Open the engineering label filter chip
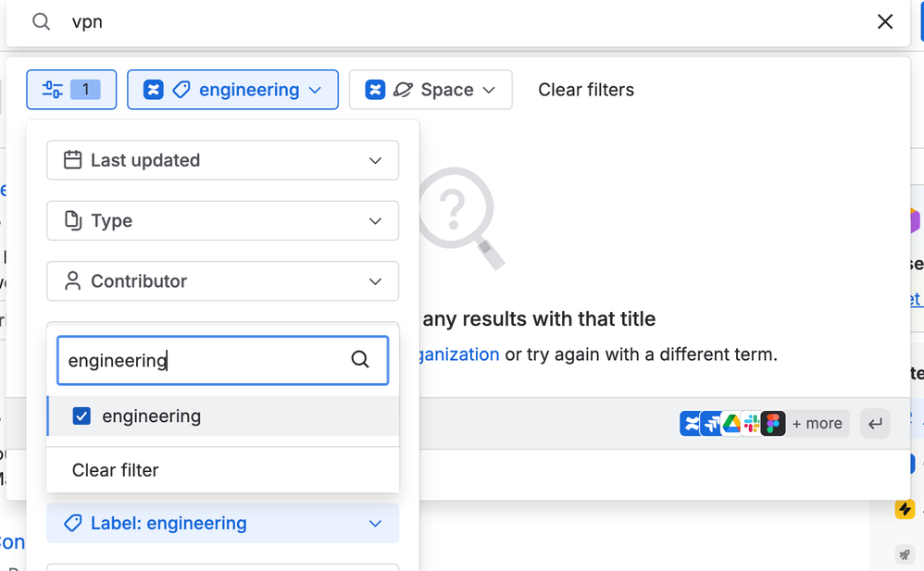Image resolution: width=924 pixels, height=571 pixels. click(232, 90)
